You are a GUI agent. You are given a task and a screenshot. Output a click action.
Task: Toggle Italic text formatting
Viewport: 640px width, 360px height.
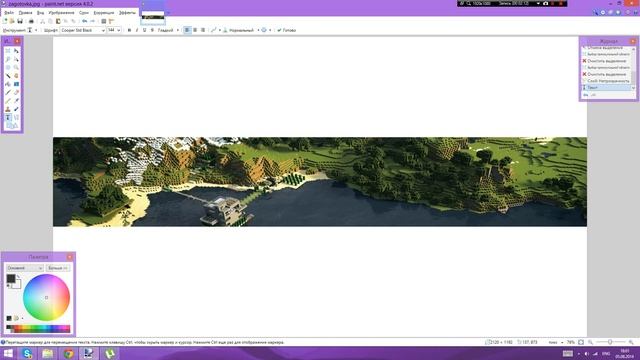click(137, 30)
